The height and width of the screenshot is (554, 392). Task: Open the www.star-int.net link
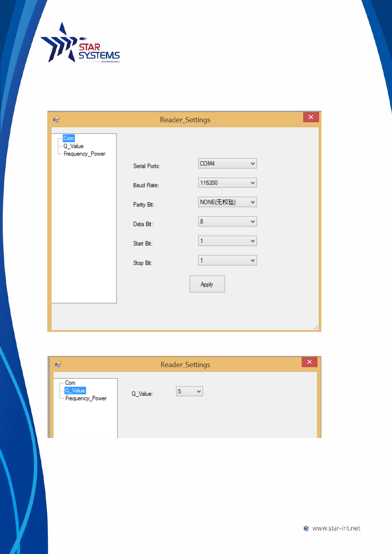tap(336, 528)
